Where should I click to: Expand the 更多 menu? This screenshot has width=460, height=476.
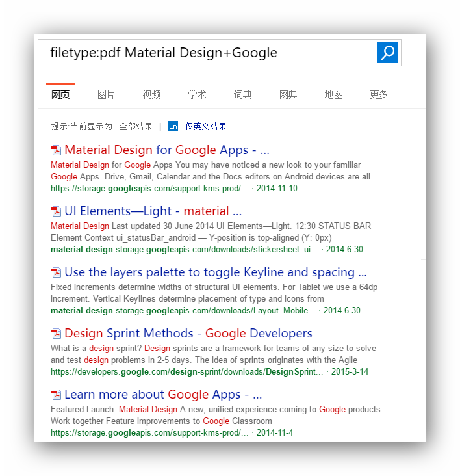[x=379, y=94]
